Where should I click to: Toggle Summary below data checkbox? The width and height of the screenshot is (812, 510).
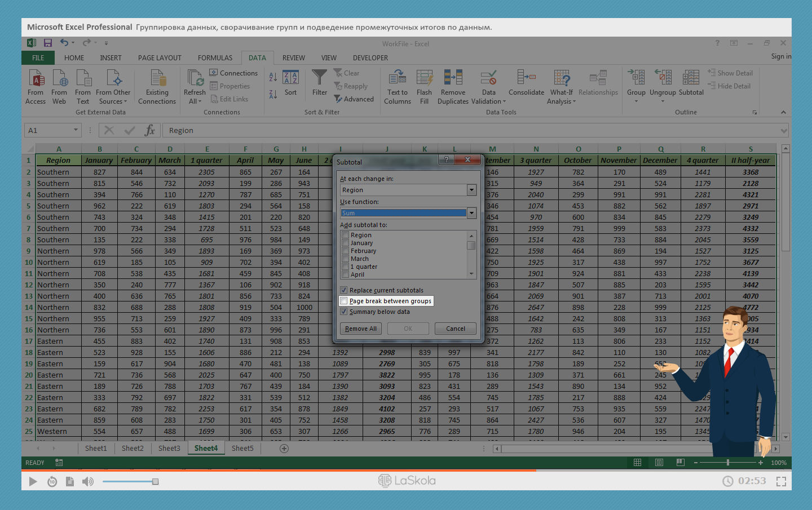(x=345, y=312)
